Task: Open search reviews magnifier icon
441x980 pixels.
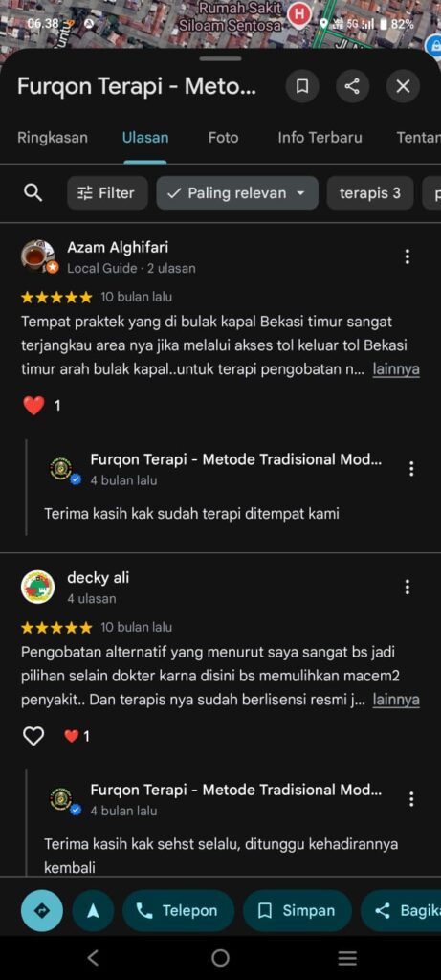Action: point(33,192)
